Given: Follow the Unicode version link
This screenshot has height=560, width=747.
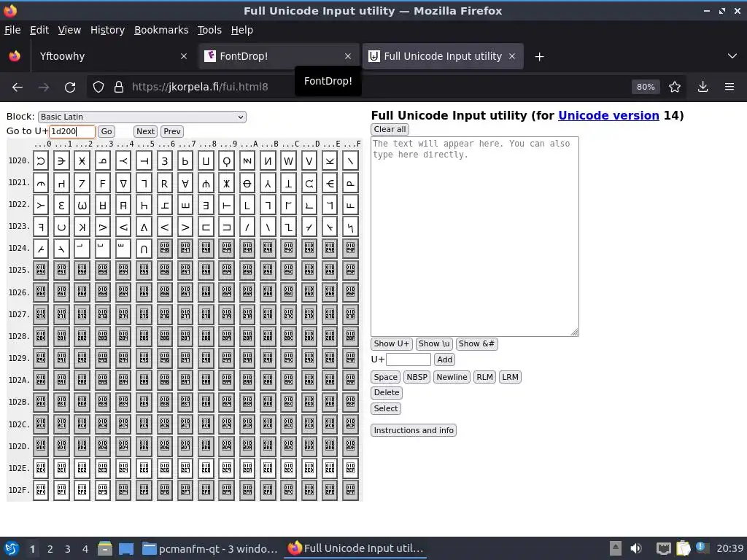Looking at the screenshot, I should (608, 116).
